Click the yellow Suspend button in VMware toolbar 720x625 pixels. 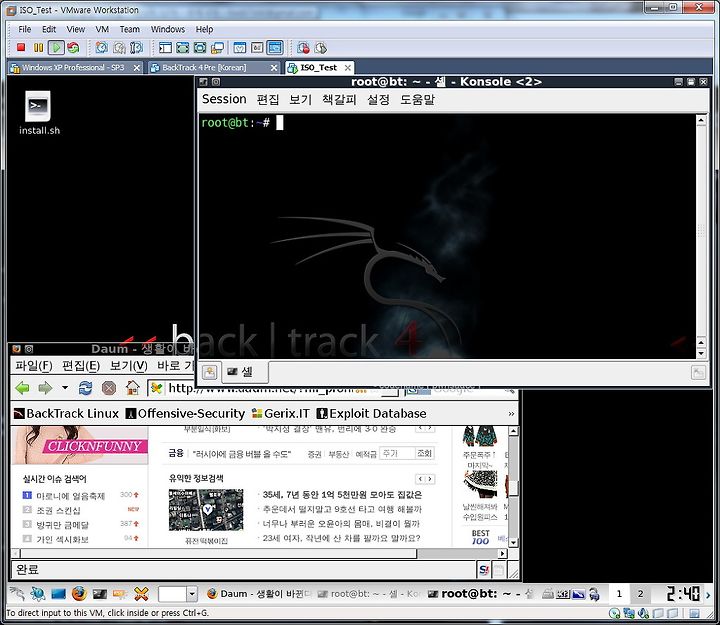point(39,47)
